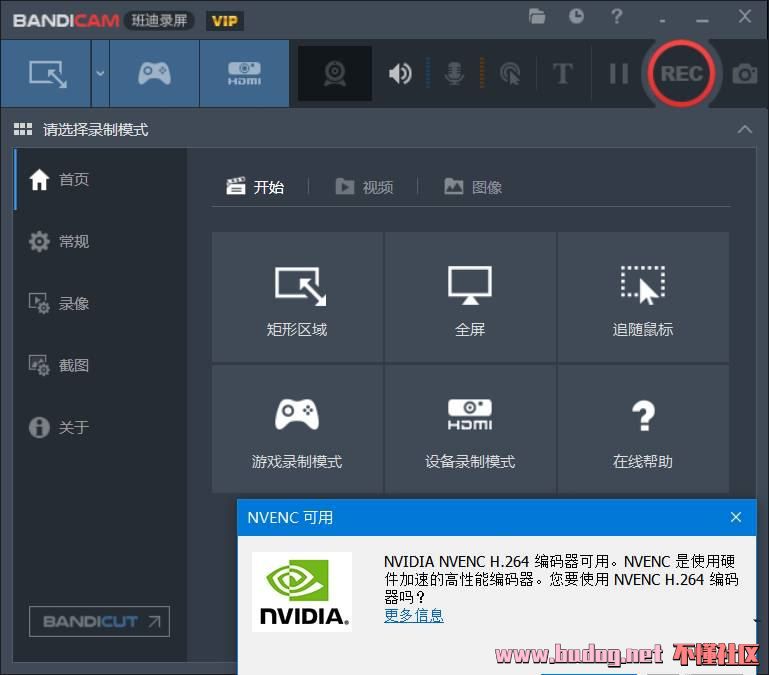Switch to game recording mode in toolbar
This screenshot has height=675, width=769.
pos(154,74)
